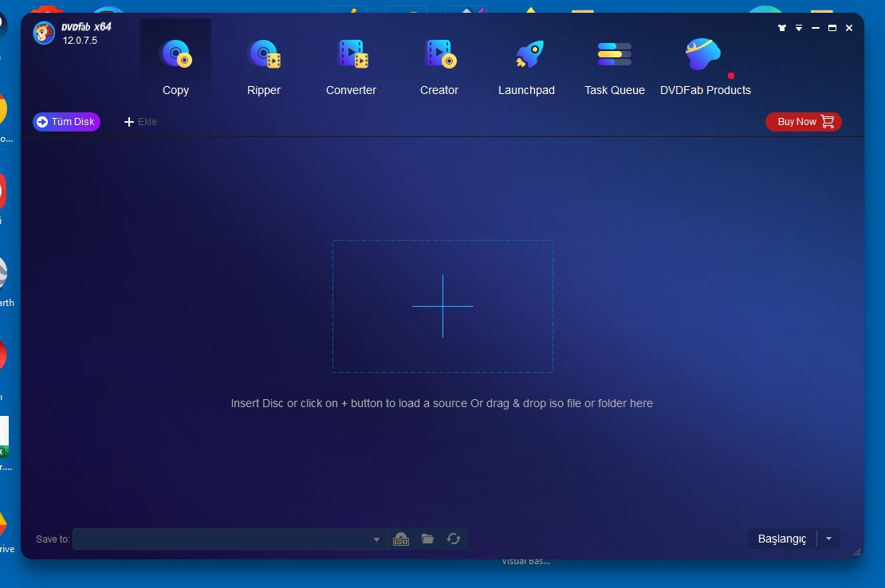Click the refresh icon beside Save to

point(454,539)
